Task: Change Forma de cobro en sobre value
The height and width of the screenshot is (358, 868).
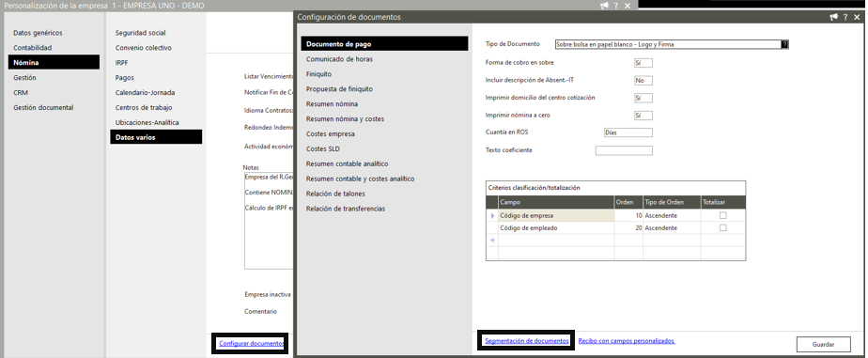Action: pyautogui.click(x=643, y=63)
